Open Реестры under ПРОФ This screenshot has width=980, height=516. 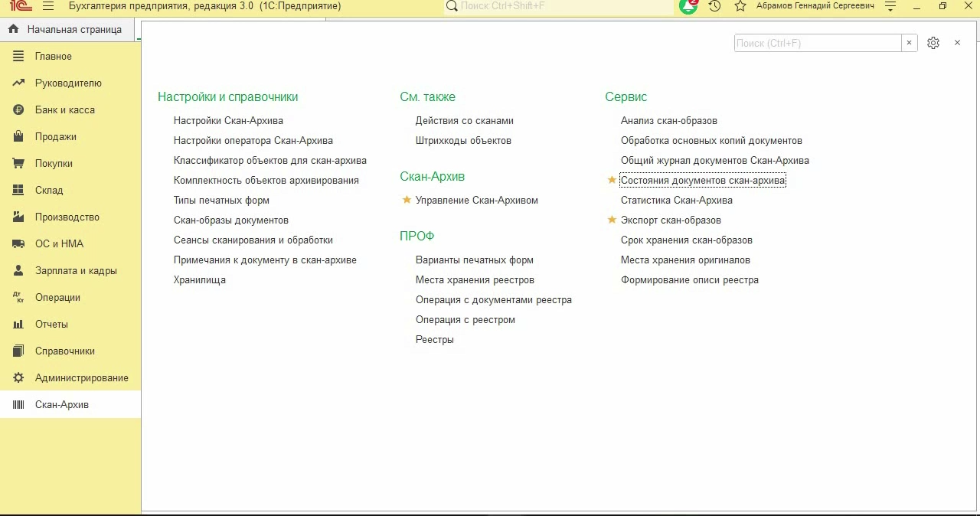tap(434, 339)
